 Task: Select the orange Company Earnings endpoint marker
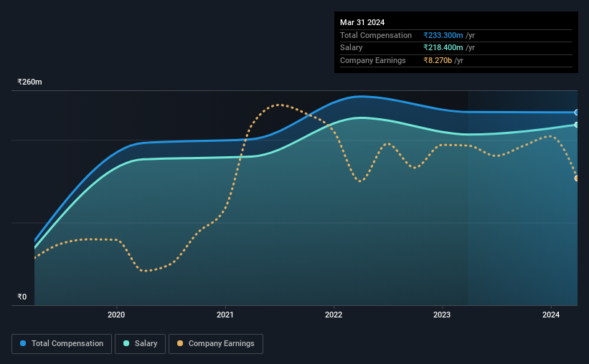coord(576,178)
